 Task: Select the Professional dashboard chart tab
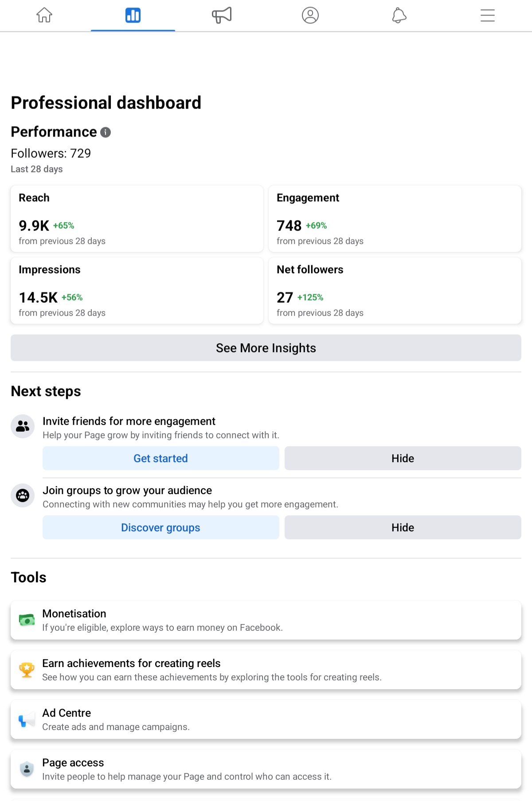point(133,16)
